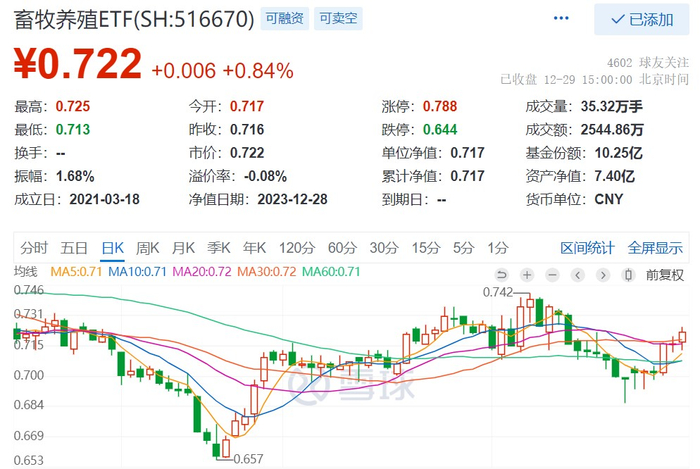The height and width of the screenshot is (469, 700).
Task: Open the 前复权 price adjustment dropdown
Action: (x=665, y=275)
